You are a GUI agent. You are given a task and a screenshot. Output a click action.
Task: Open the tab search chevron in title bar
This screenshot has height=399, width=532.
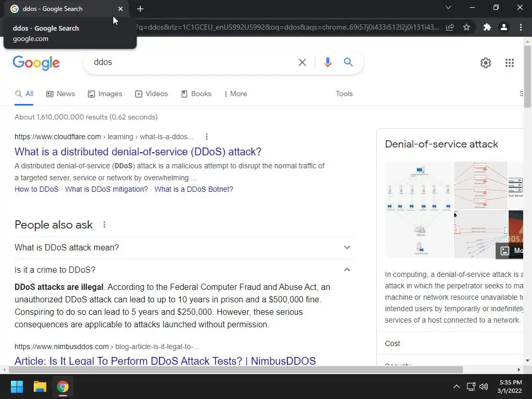[448, 7]
